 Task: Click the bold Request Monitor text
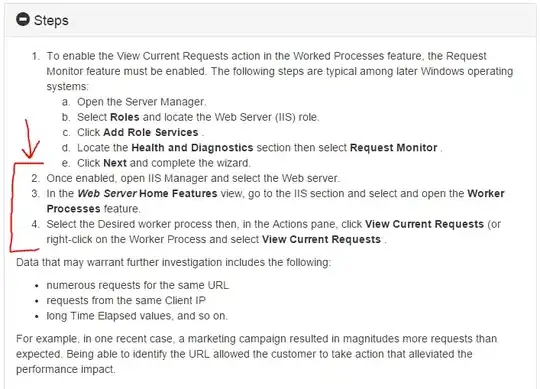394,148
